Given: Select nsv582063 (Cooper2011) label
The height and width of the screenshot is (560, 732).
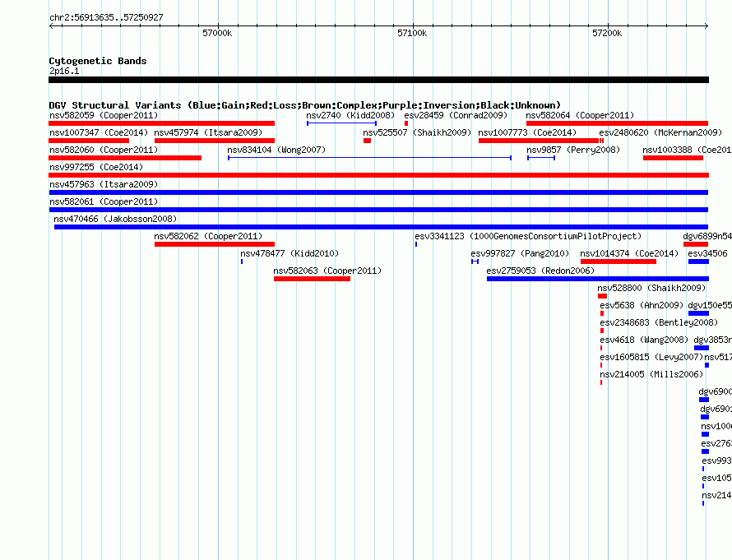Looking at the screenshot, I should 327,271.
